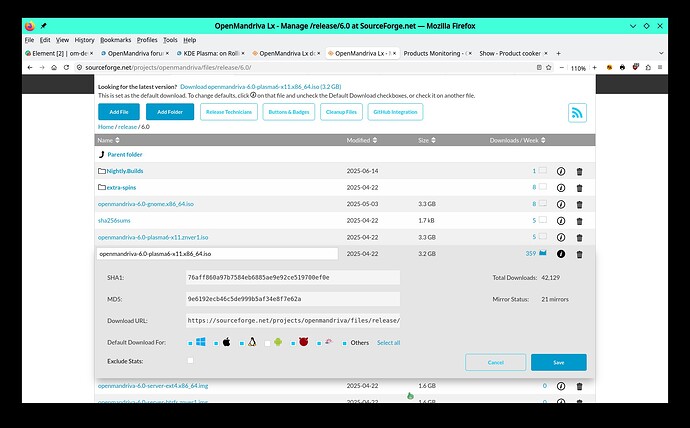Click the SHA1 hash field
This screenshot has height=428, width=690.
293,278
